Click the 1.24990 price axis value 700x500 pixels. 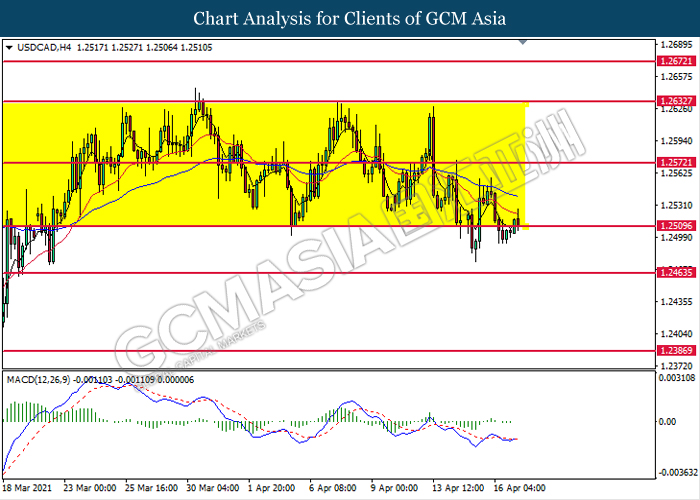pyautogui.click(x=677, y=238)
